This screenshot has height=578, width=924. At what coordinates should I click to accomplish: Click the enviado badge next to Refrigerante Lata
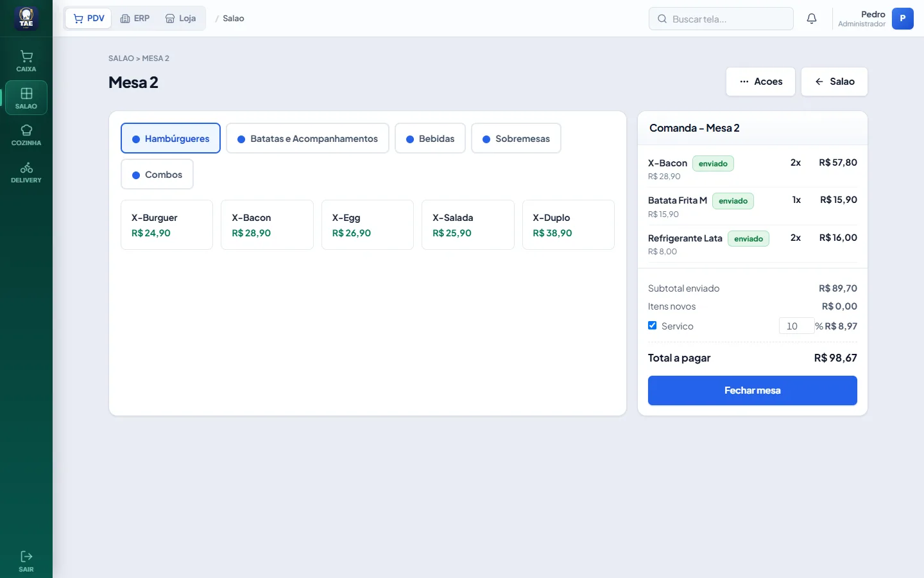(748, 239)
